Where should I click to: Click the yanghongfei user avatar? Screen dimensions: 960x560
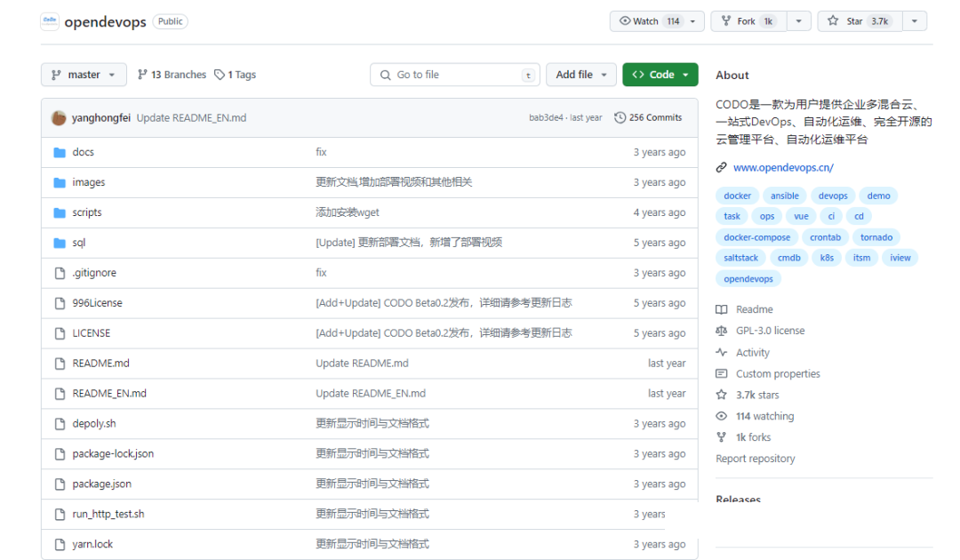pos(59,117)
